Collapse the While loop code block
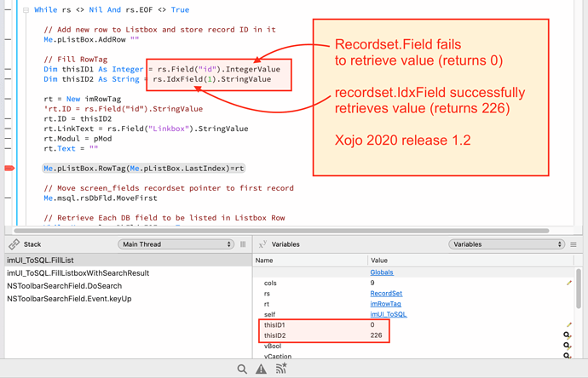This screenshot has height=378, width=588. [x=26, y=10]
